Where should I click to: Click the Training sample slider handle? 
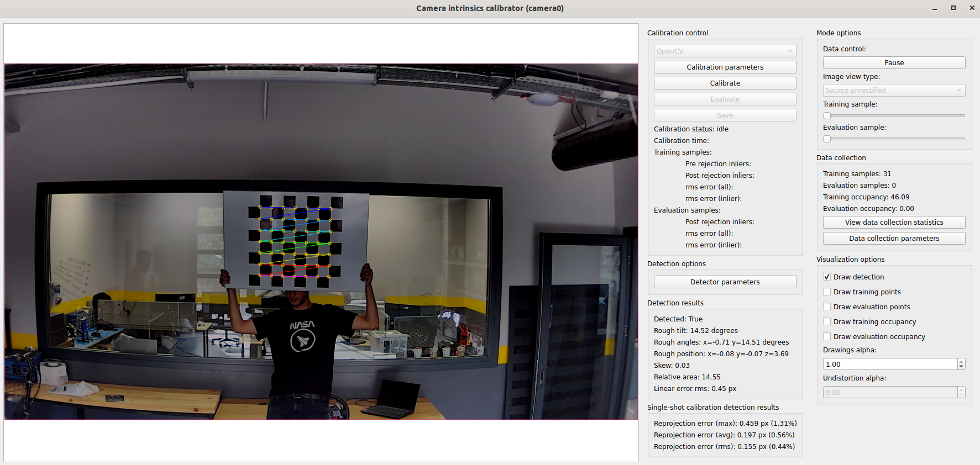[827, 116]
